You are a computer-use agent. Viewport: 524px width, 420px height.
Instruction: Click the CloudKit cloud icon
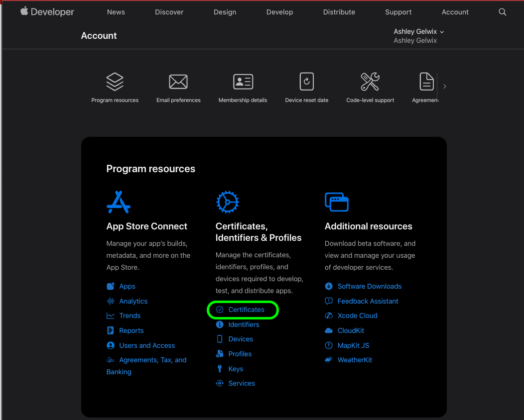pyautogui.click(x=329, y=330)
